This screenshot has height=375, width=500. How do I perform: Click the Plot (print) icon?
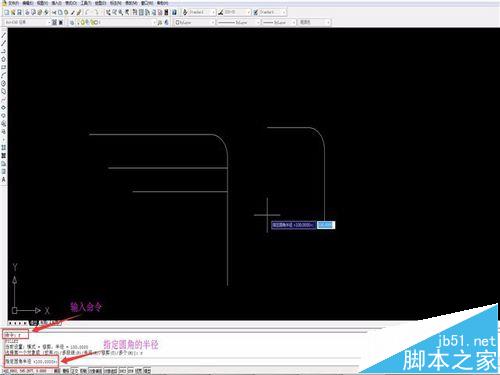pos(27,12)
